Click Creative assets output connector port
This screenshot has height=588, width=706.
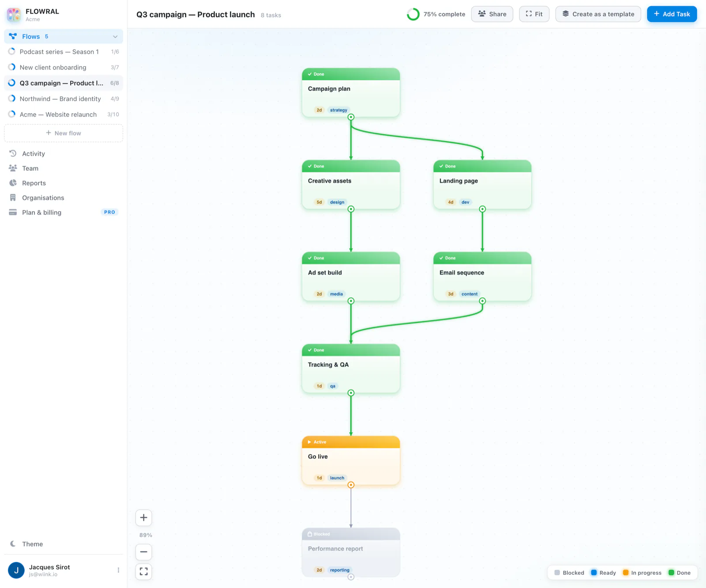[351, 209]
